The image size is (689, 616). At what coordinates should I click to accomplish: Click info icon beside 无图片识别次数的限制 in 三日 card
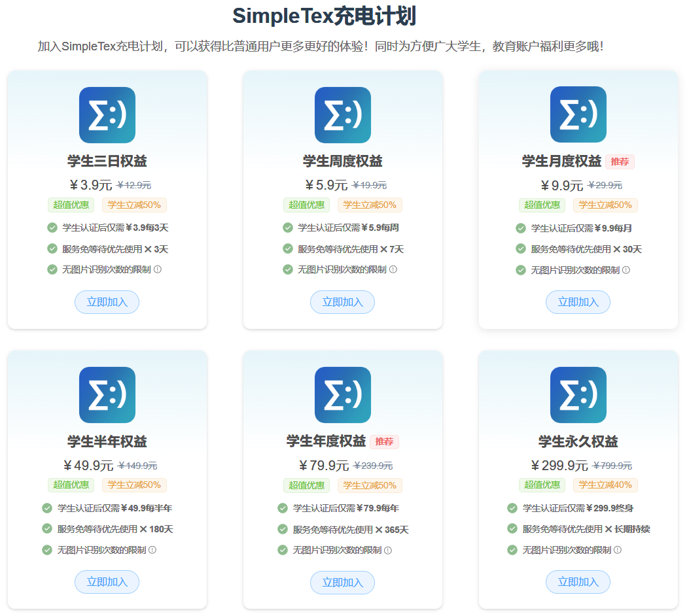[158, 269]
